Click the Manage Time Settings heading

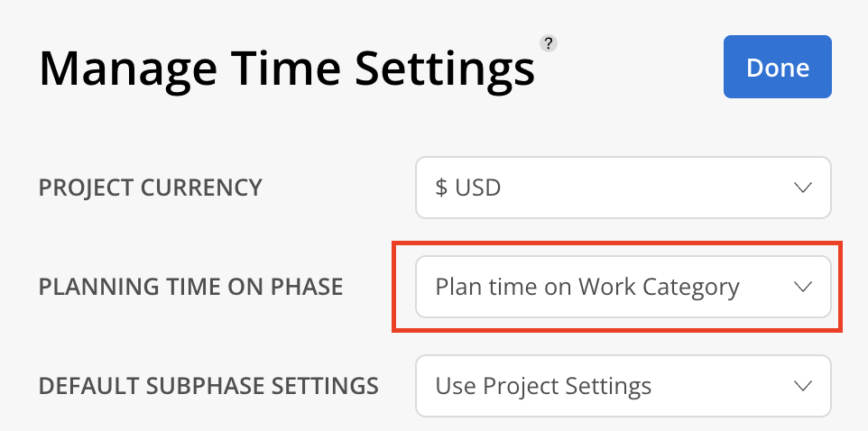point(287,69)
